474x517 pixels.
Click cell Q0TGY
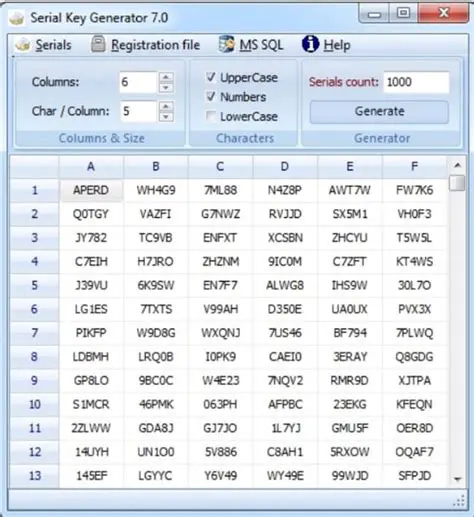point(91,214)
